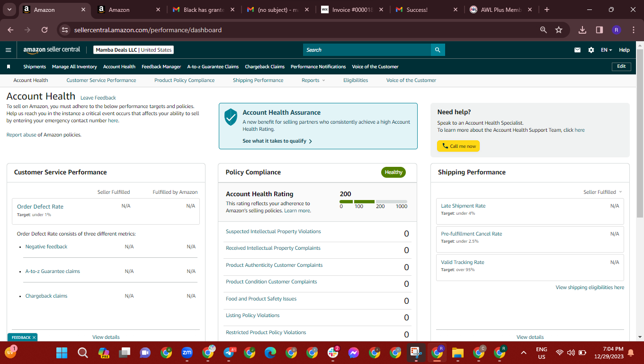Viewport: 644px width, 364px height.
Task: Reload the page with the browser refresh icon
Action: point(45,30)
